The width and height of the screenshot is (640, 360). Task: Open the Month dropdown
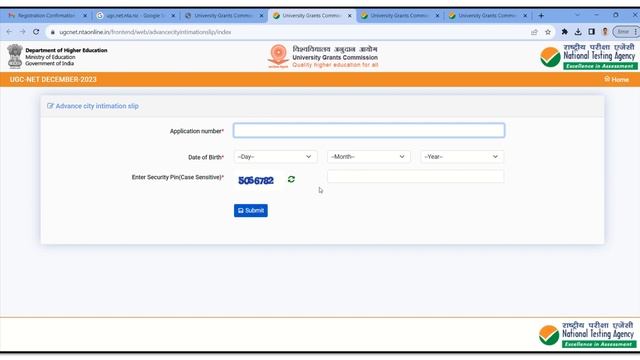point(369,157)
